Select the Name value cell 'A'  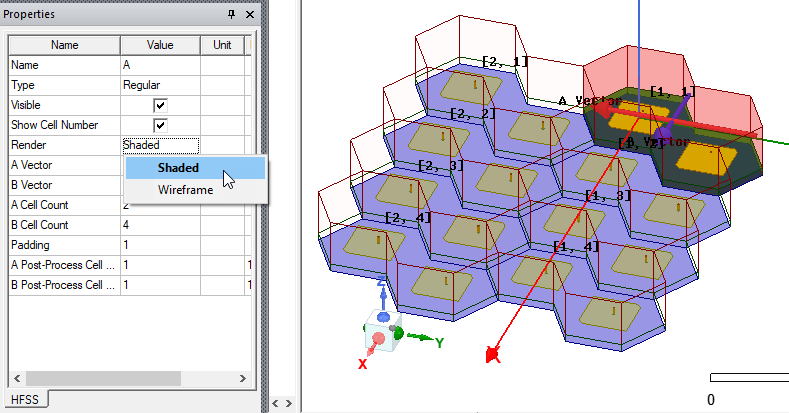pos(161,65)
